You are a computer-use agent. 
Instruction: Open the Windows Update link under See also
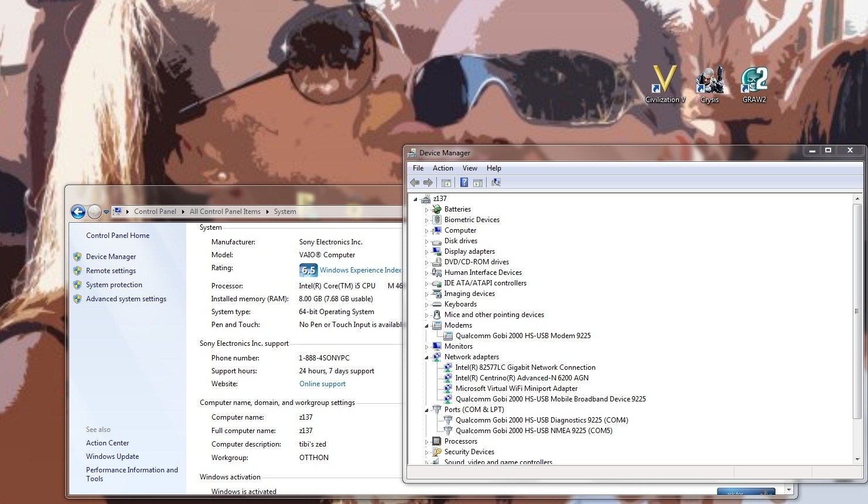tap(112, 457)
